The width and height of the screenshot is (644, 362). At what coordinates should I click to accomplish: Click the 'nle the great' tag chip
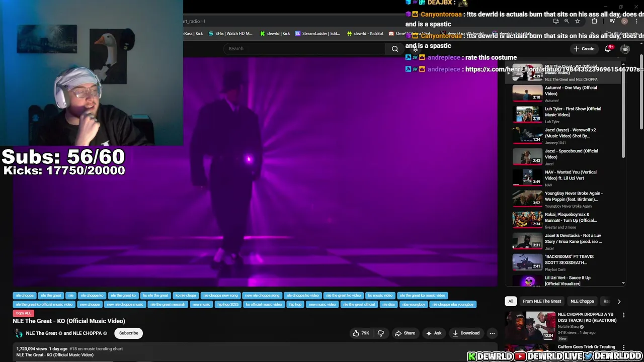pos(50,296)
